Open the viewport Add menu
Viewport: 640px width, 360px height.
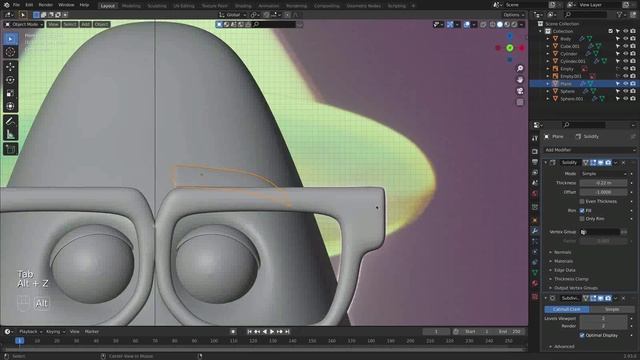click(85, 24)
